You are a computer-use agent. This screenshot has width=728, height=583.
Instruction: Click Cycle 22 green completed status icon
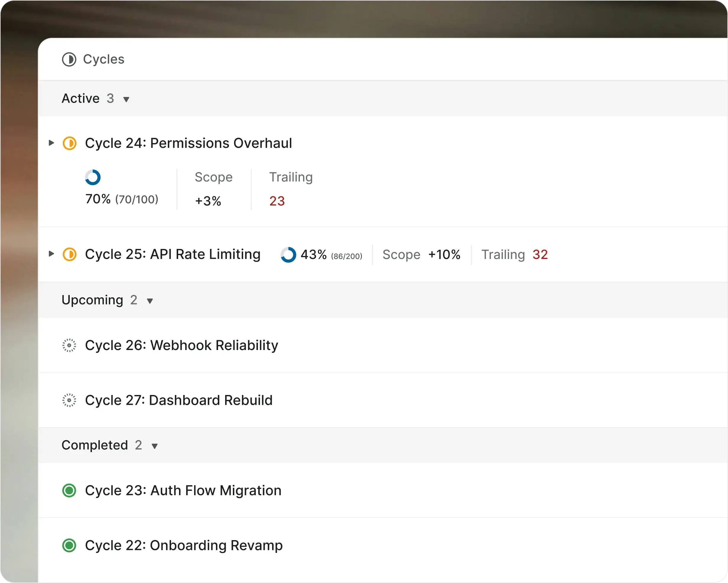(x=69, y=545)
